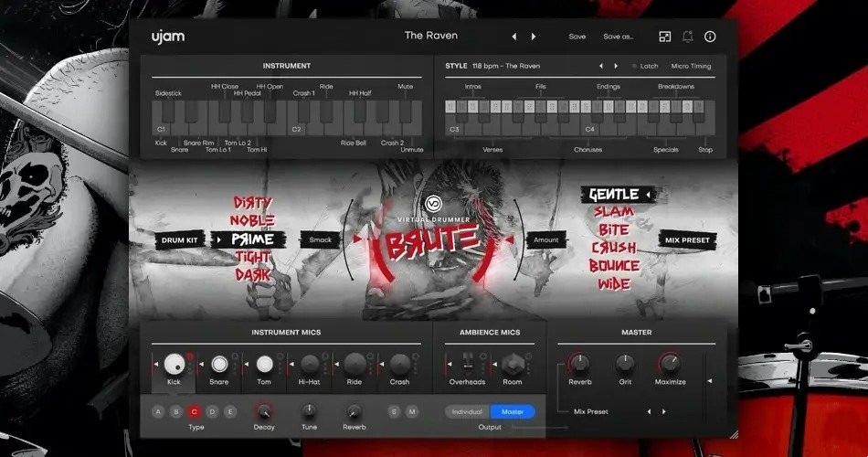The image size is (868, 457).
Task: Click Save preset button
Action: pos(577,37)
